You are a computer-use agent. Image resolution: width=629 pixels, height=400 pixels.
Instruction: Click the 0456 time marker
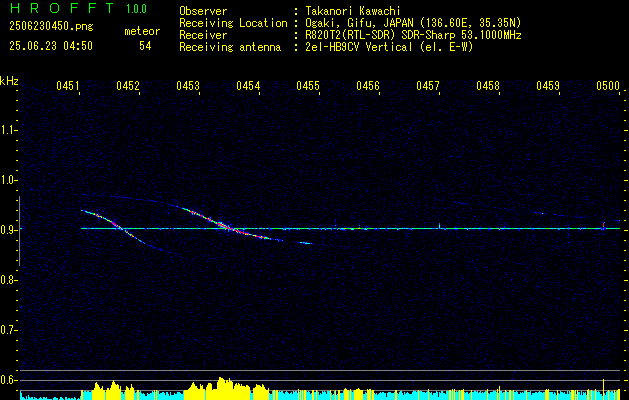(x=368, y=86)
